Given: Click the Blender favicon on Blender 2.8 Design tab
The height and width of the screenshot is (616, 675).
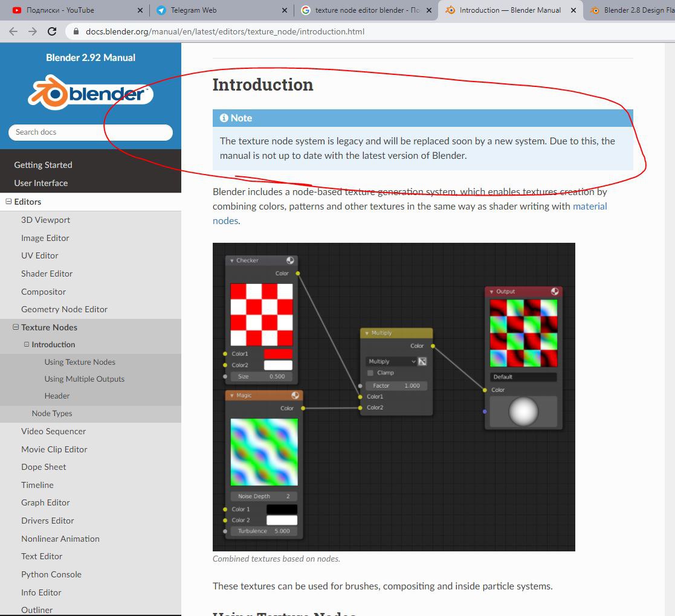Looking at the screenshot, I should click(595, 10).
